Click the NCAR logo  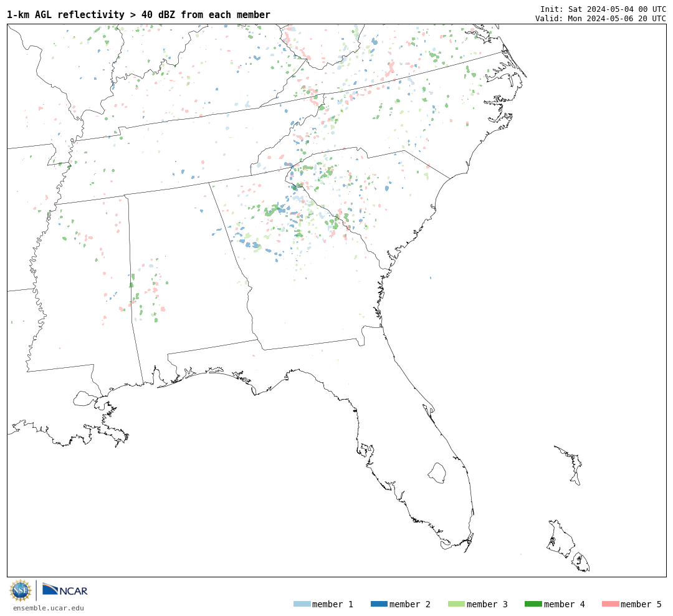pos(65,590)
